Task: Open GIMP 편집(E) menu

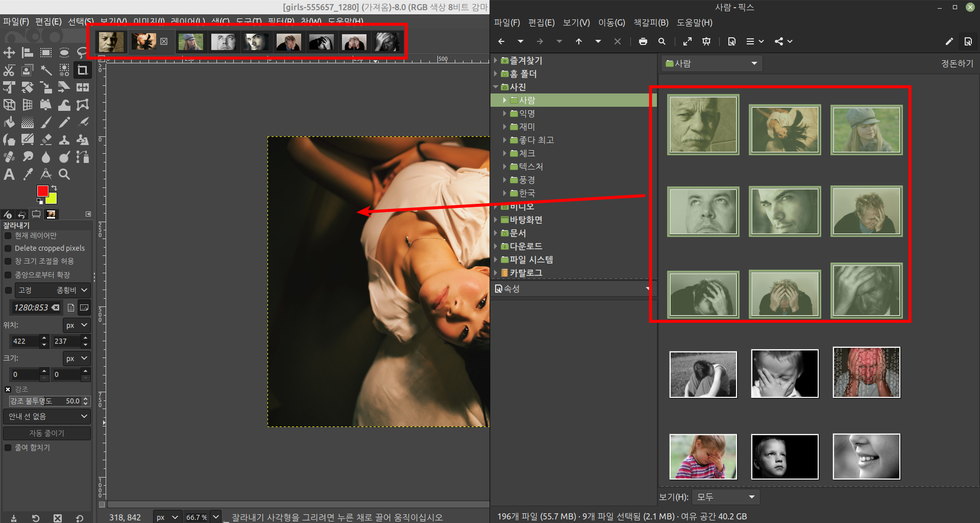Action: 48,21
